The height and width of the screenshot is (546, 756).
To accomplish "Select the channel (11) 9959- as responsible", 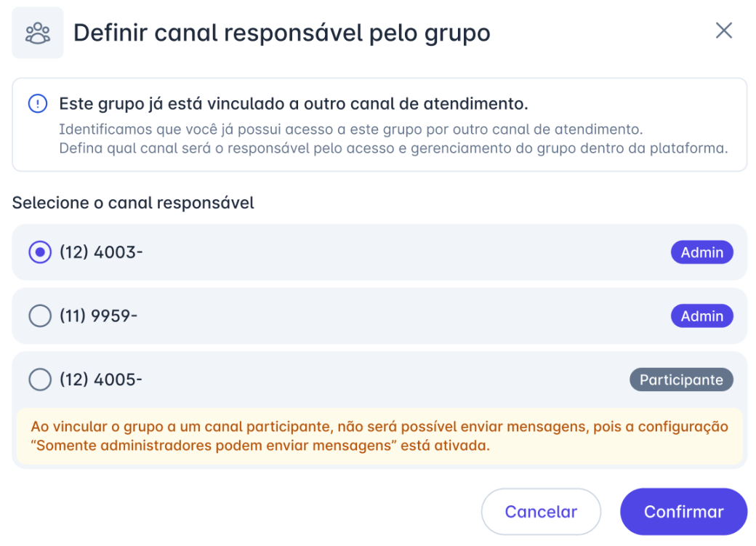I will pyautogui.click(x=39, y=316).
